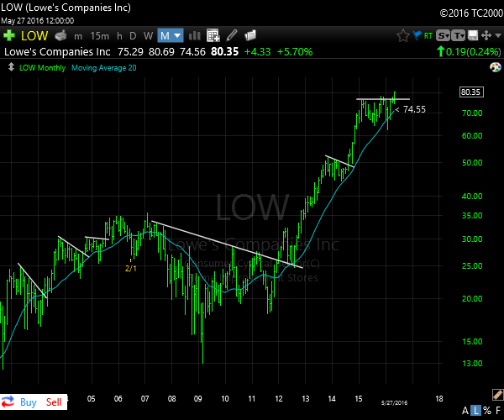Click the floppy disk save icon
Viewport: 504px width, 420px height.
coord(473,35)
